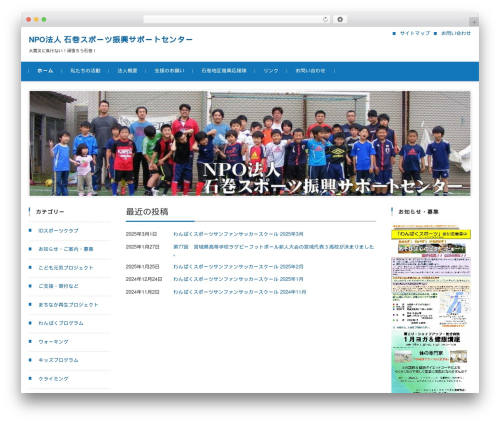Select 支援のお願い in the navigation bar
Screen dimensions: 500x423
click(169, 71)
